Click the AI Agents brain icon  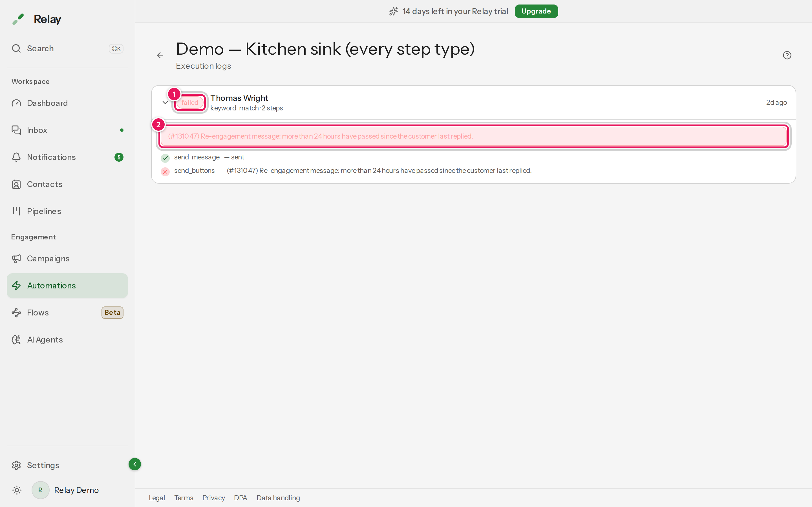tap(16, 340)
